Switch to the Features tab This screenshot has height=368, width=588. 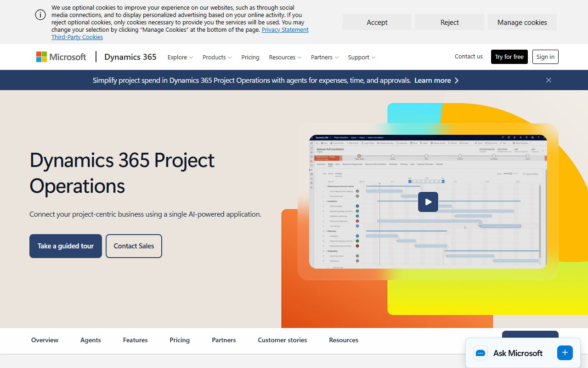pos(136,340)
